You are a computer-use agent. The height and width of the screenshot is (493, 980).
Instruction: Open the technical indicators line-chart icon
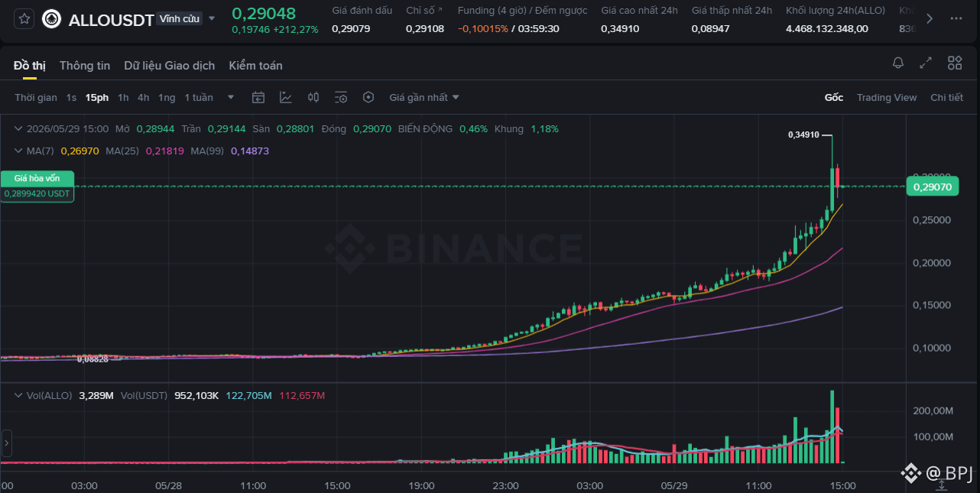pyautogui.click(x=286, y=97)
